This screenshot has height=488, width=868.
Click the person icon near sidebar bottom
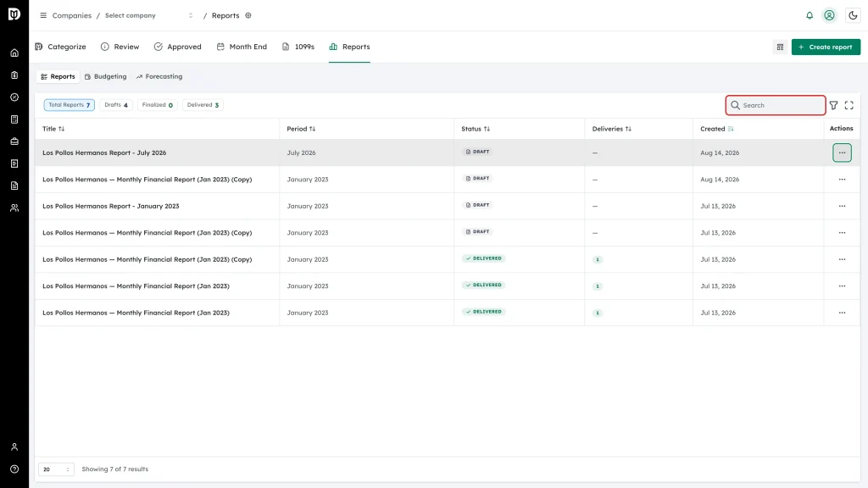pos(14,447)
